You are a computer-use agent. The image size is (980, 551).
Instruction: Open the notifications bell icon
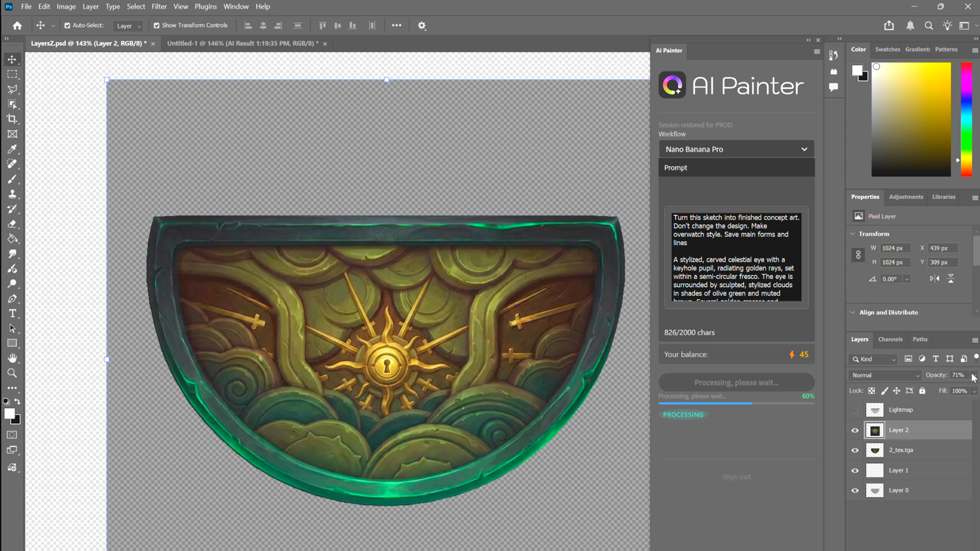pos(910,26)
